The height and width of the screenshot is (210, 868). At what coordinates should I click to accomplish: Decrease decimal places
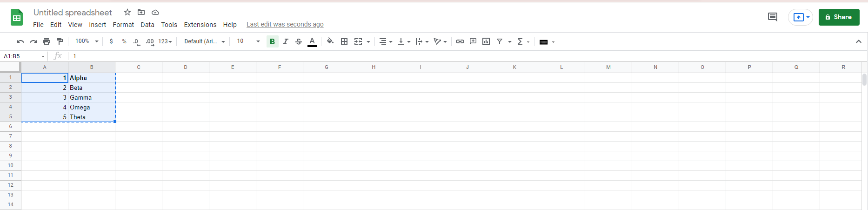click(x=137, y=41)
